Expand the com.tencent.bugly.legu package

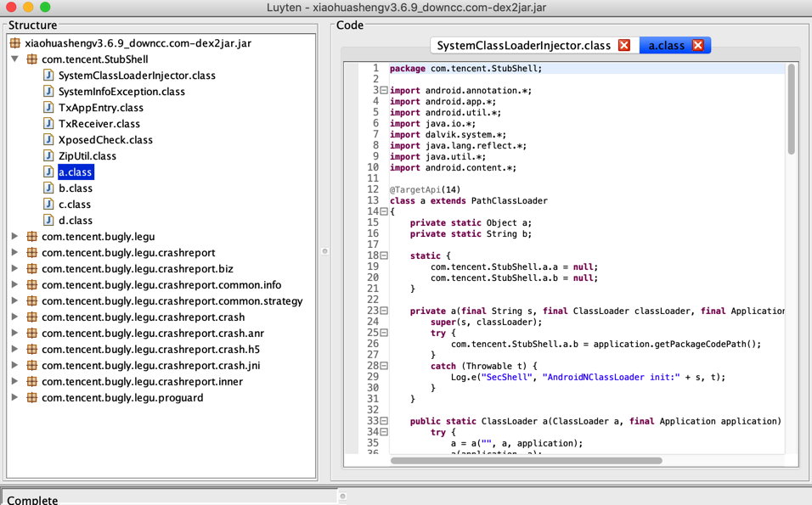[x=15, y=236]
